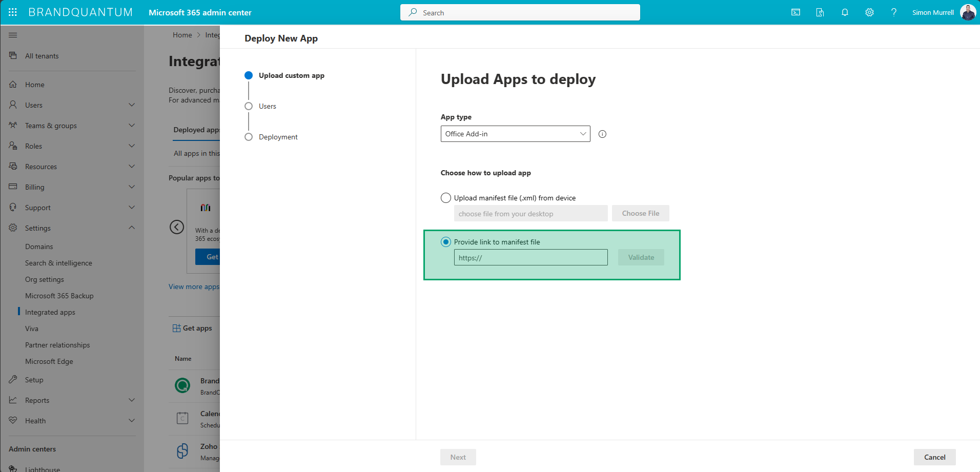Open Cloud Shell icon in header
This screenshot has width=980, height=472.
(795, 12)
